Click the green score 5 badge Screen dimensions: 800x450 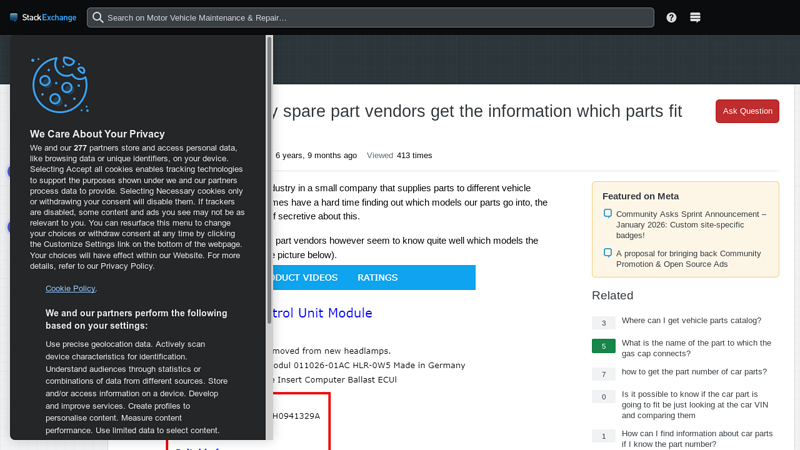(603, 346)
